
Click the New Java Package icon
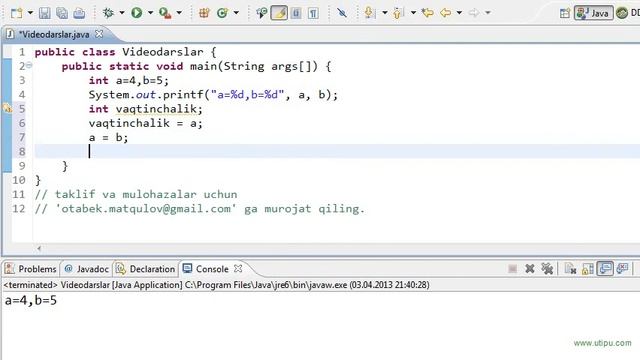coord(204,13)
